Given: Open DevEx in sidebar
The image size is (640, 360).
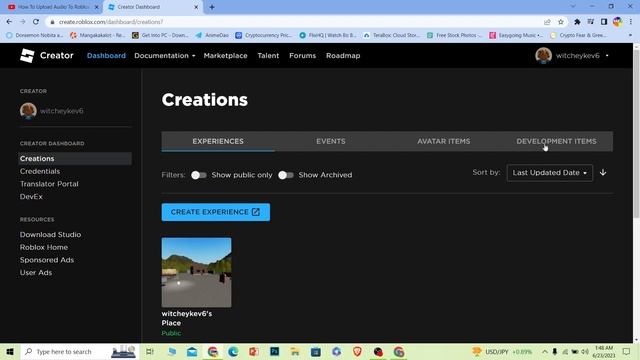Looking at the screenshot, I should (31, 196).
